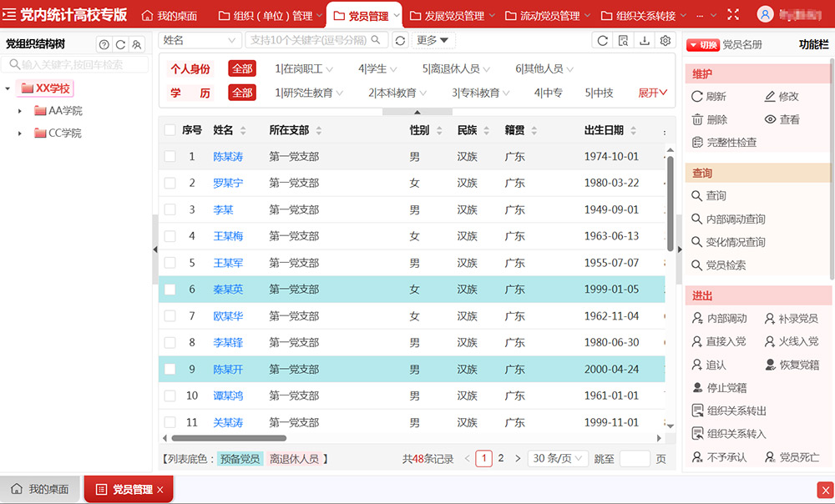Image resolution: width=835 pixels, height=504 pixels.
Task: Click the vertical scrollbar of the member table
Action: click(671, 204)
